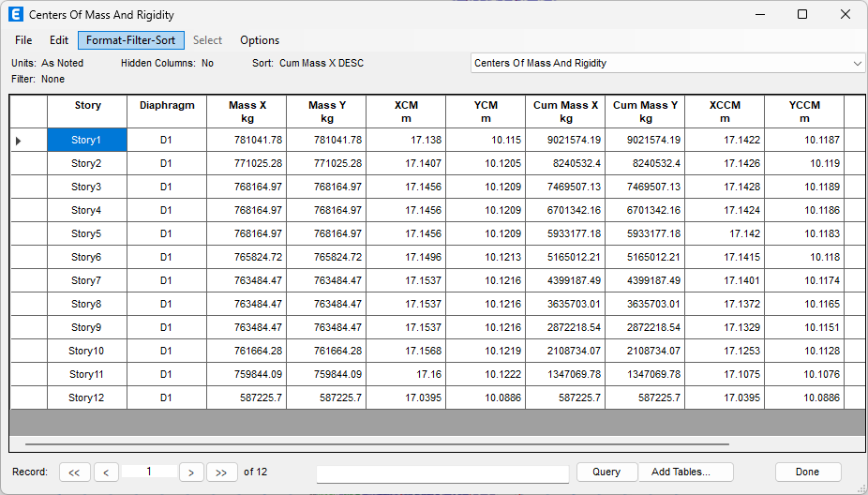
Task: Click XCCM value 17.1253
Action: pyautogui.click(x=726, y=351)
